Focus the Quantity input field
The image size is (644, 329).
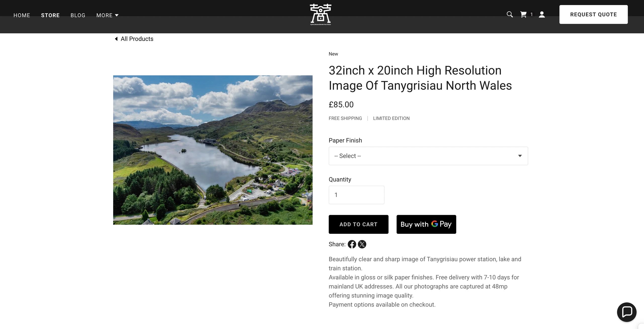tap(356, 195)
